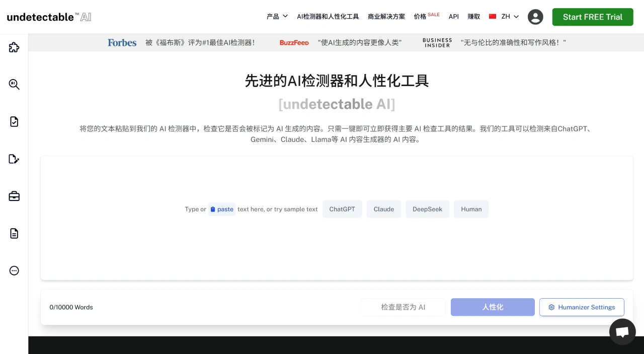Click the Start FREE Trial button
The image size is (644, 354).
593,17
